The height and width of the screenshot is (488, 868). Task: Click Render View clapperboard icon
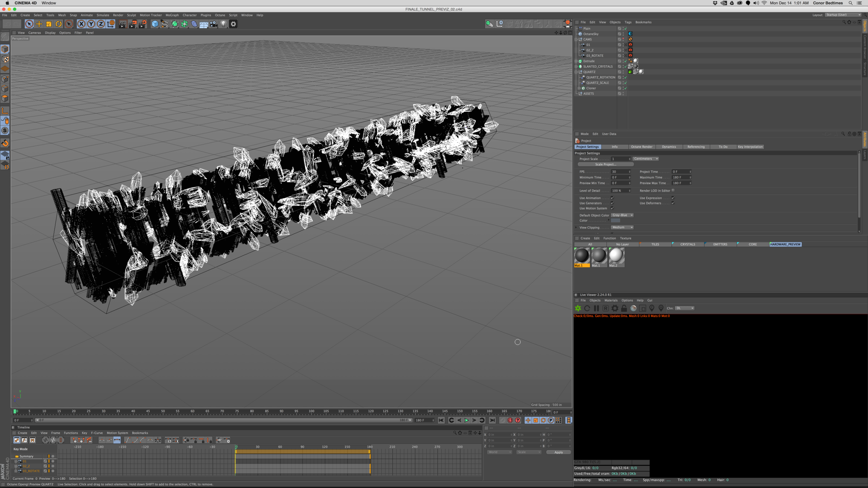point(122,24)
